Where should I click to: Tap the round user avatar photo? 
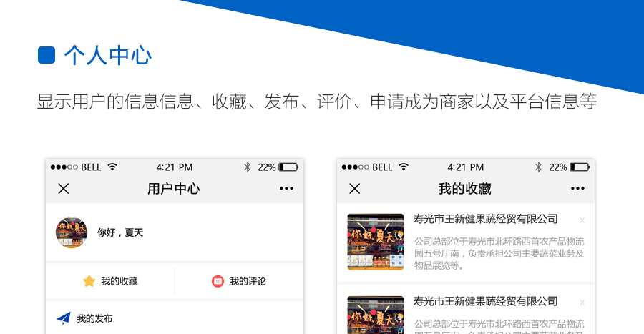point(72,232)
